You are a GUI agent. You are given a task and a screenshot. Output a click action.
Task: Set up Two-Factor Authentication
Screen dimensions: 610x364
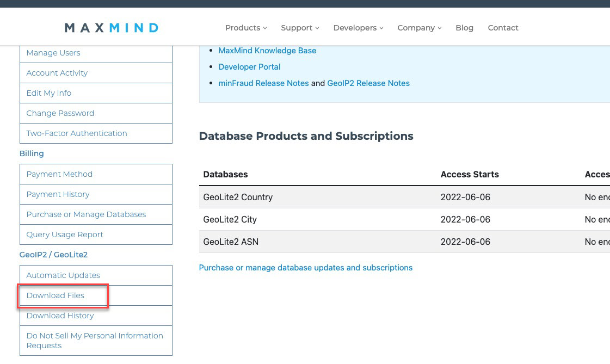point(76,133)
